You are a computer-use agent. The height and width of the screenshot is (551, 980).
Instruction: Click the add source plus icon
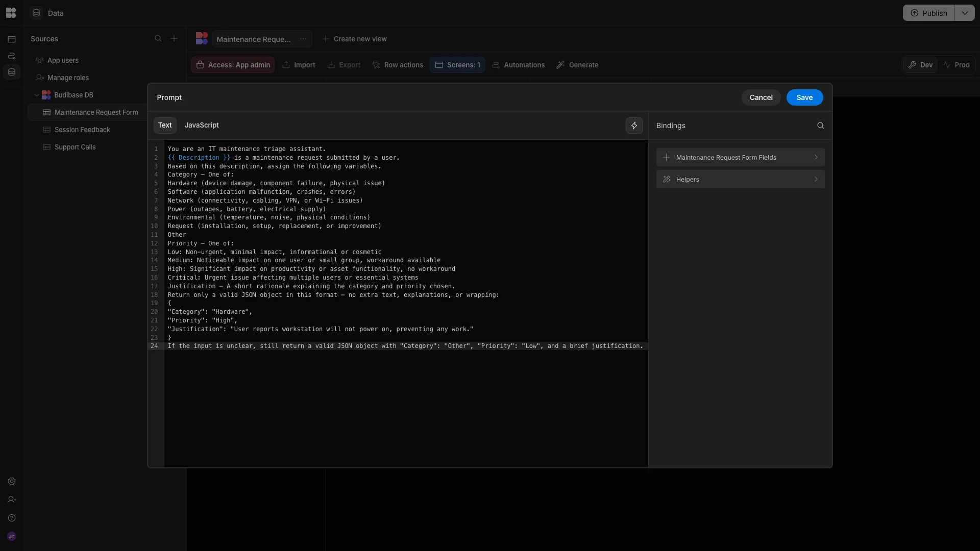pos(174,39)
